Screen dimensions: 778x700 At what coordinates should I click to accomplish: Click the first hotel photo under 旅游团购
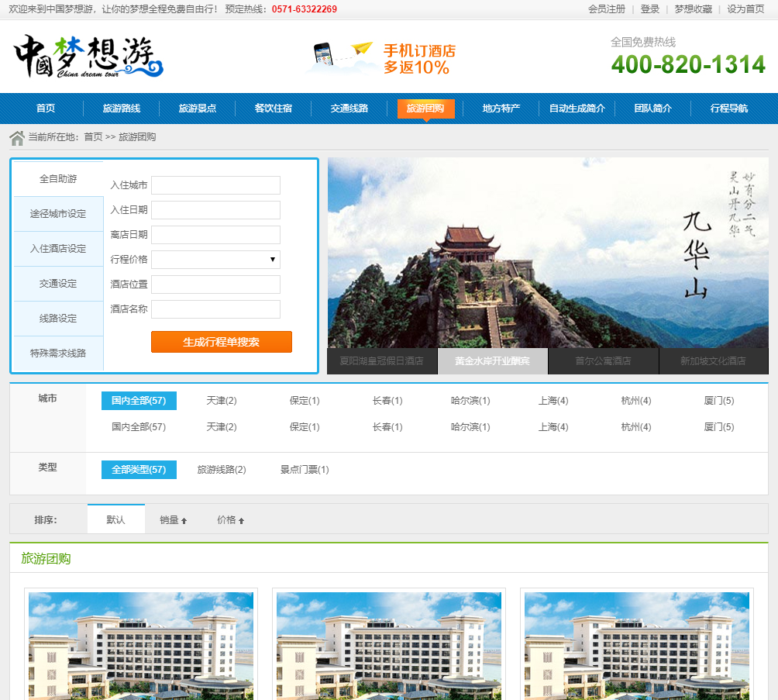pos(140,645)
